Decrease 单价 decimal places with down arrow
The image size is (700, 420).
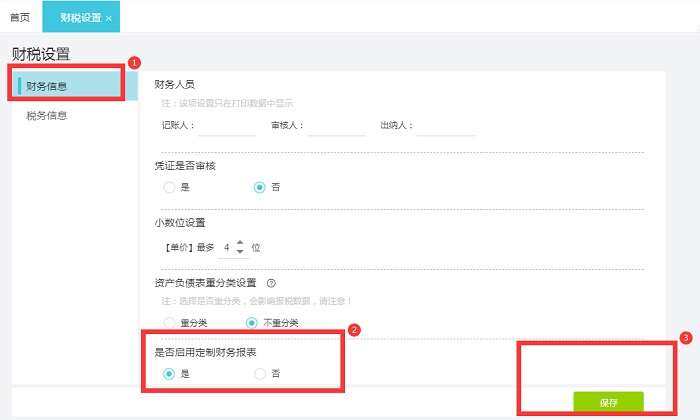coord(240,251)
